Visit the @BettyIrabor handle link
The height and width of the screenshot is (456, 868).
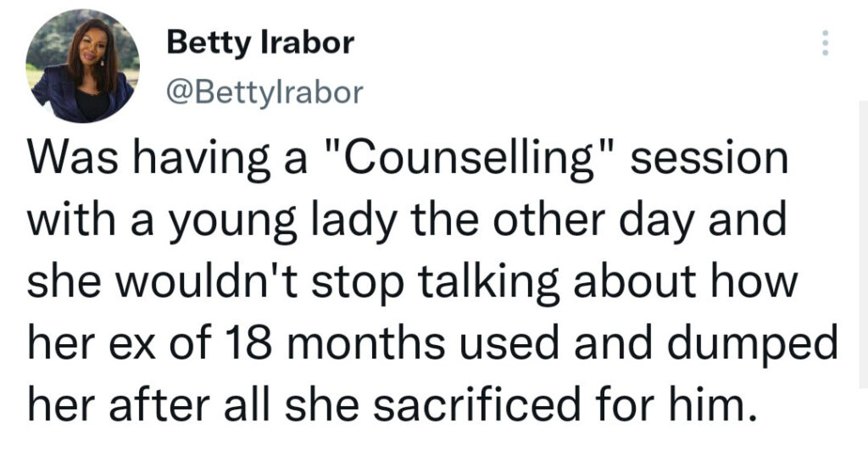[265, 92]
